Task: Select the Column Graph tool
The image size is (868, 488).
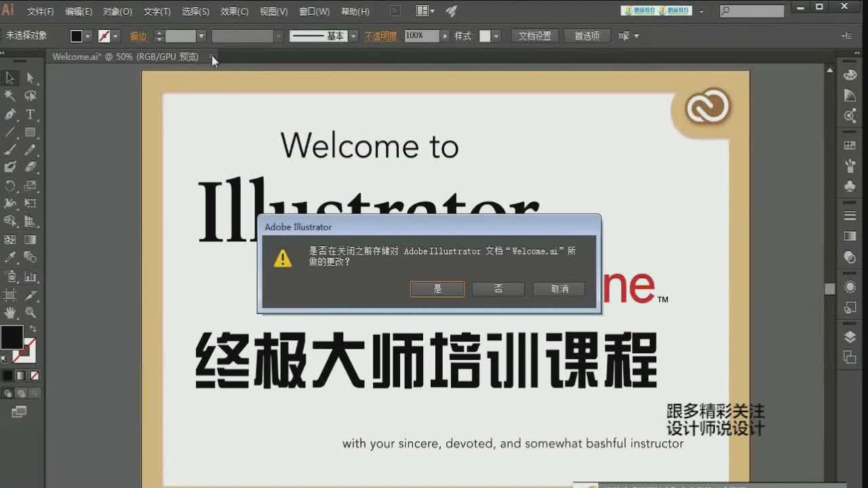Action: coord(31,276)
